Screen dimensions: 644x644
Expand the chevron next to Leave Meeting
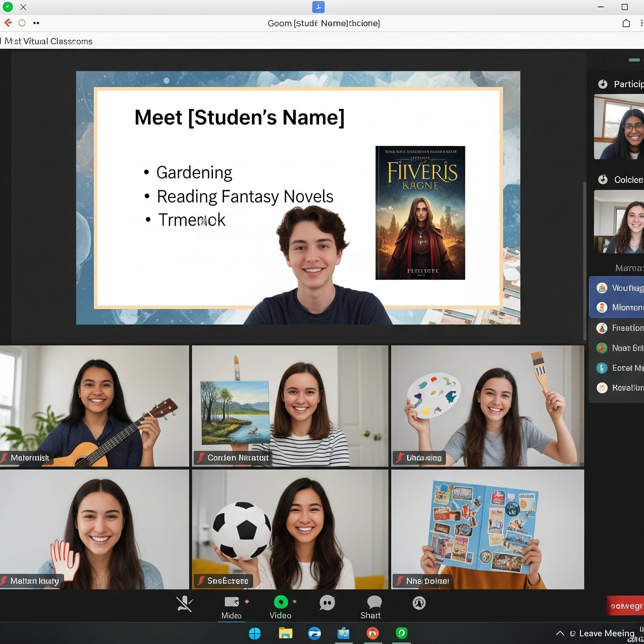point(560,633)
